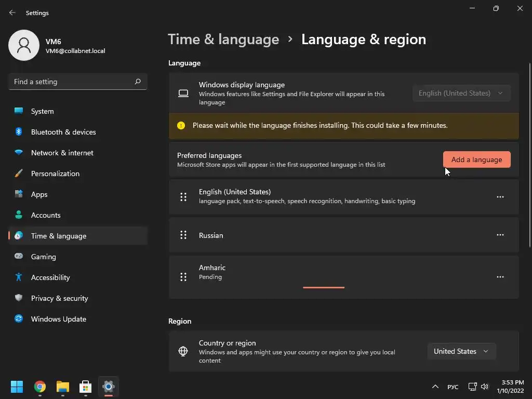
Task: Open Chrome from the taskbar
Action: point(40,387)
